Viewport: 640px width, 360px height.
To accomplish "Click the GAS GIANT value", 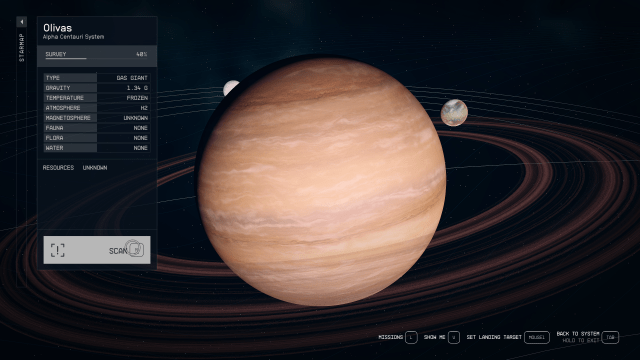I will [132, 78].
